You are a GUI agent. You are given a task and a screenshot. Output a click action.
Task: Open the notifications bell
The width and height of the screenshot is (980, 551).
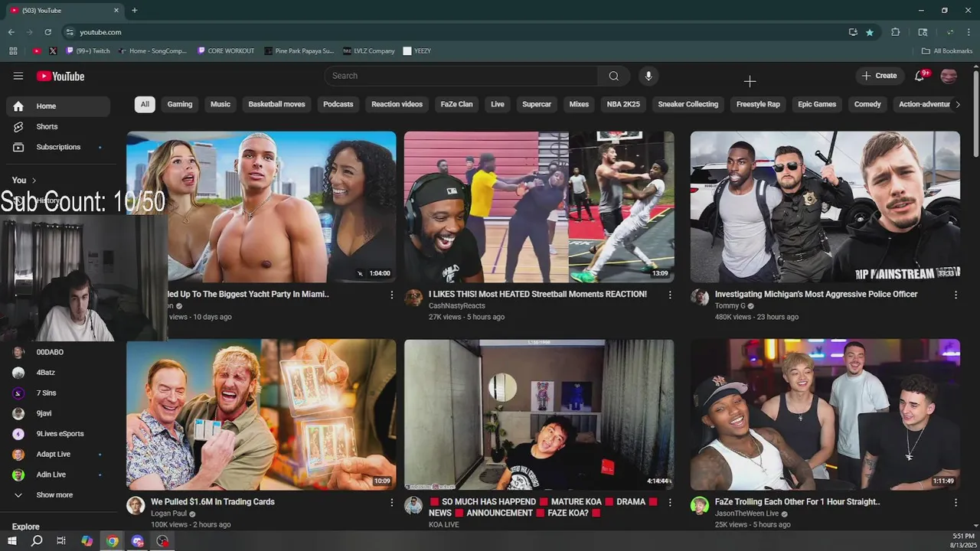coord(920,76)
